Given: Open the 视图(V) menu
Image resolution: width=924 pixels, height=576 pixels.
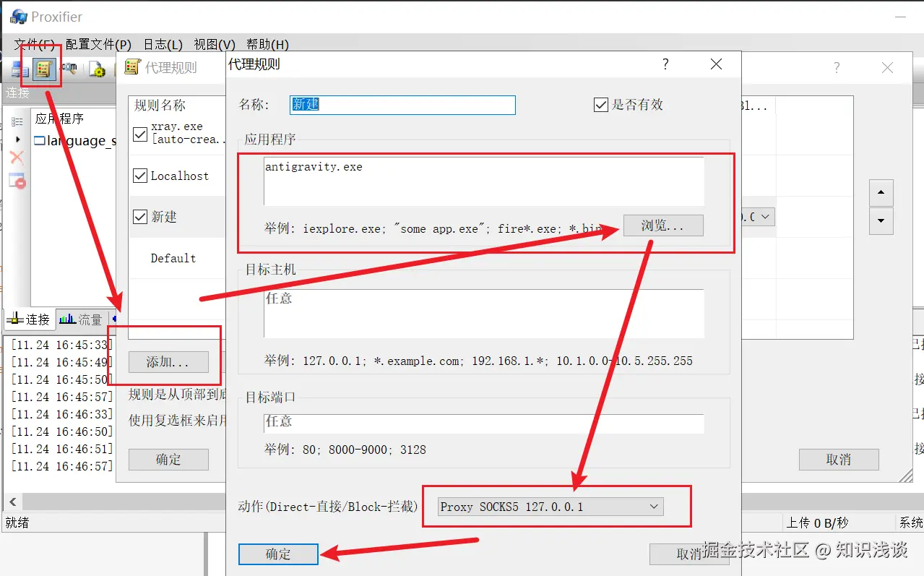Looking at the screenshot, I should coord(215,45).
